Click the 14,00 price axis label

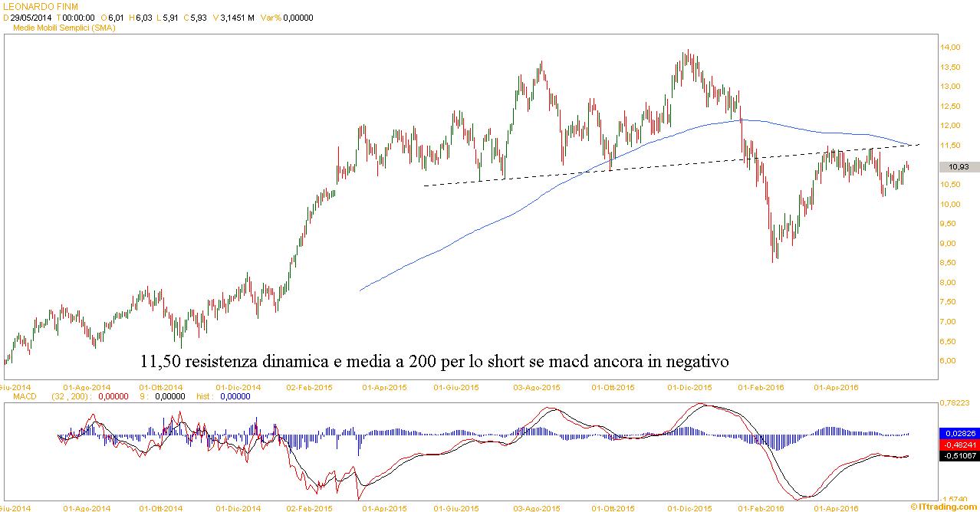click(950, 48)
